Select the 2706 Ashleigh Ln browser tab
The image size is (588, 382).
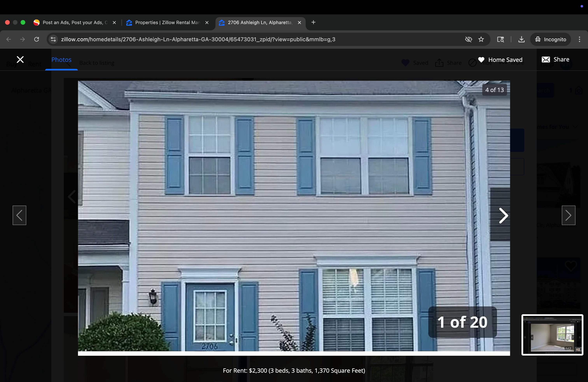[260, 23]
